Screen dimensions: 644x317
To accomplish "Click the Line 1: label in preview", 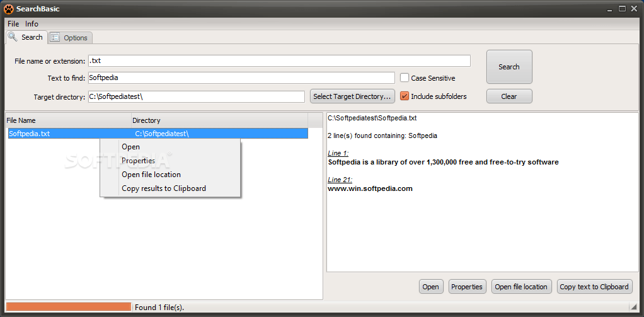I will click(x=338, y=153).
